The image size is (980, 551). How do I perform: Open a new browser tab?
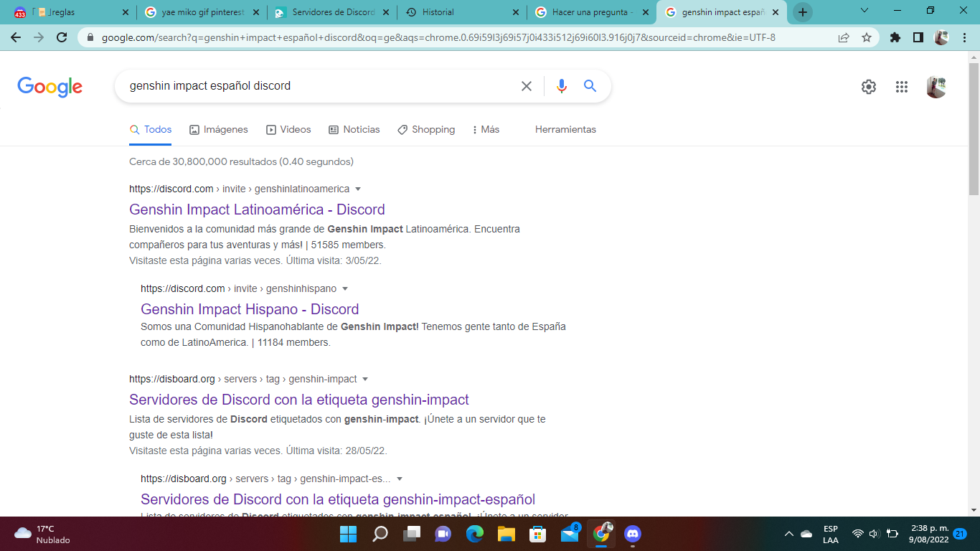pyautogui.click(x=802, y=12)
